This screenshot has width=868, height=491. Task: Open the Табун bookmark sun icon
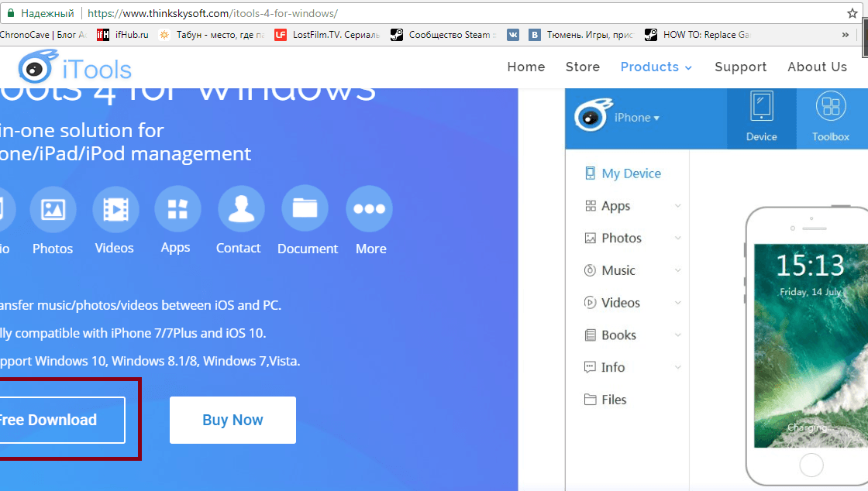point(164,35)
